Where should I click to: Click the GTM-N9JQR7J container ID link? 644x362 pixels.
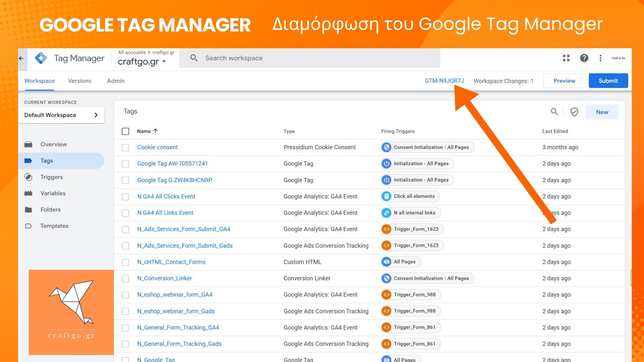click(444, 81)
